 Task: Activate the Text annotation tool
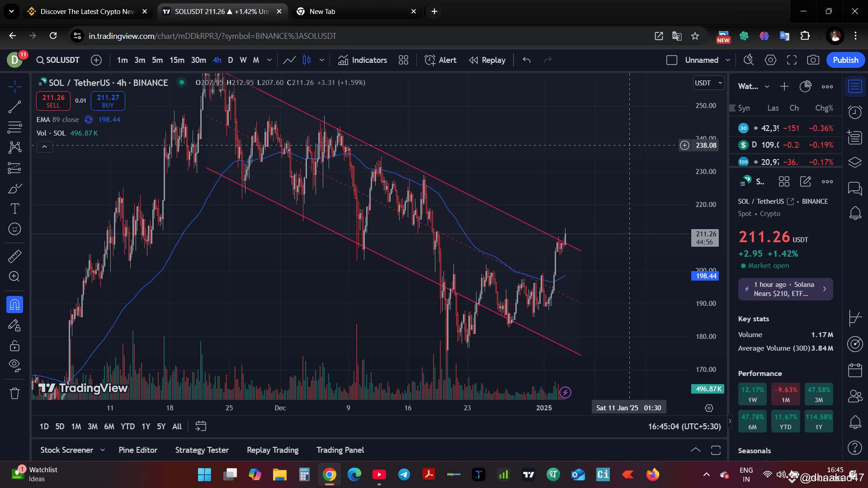[14, 209]
